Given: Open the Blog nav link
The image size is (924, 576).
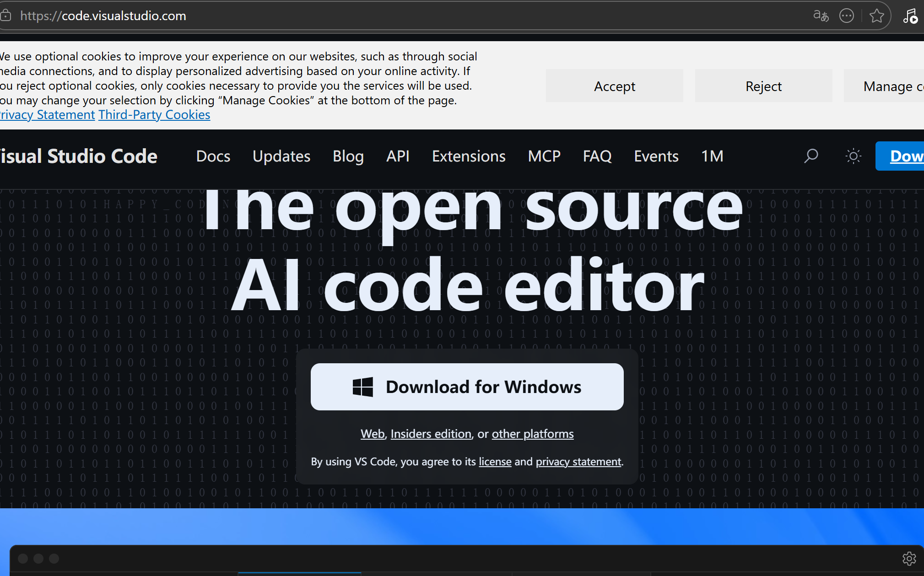Looking at the screenshot, I should 348,156.
